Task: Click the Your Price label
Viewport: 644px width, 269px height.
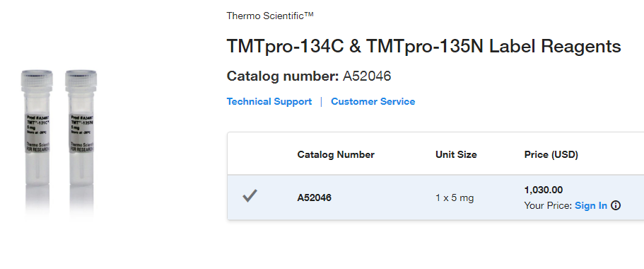Action: coord(548,206)
